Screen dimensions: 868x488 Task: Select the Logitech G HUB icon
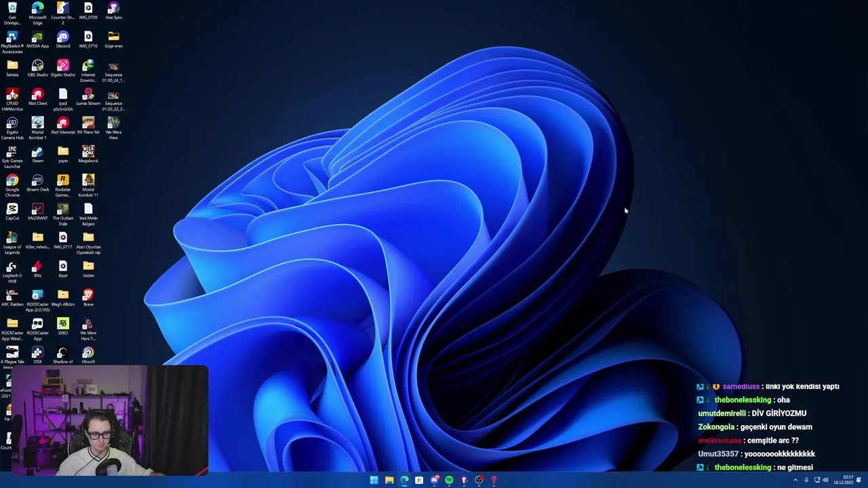[x=12, y=272]
